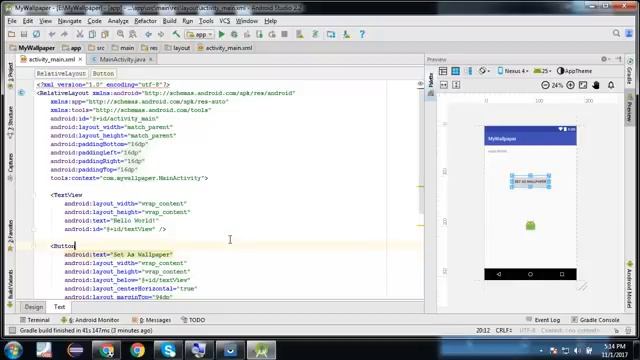Open the Android Monitor tool window

tap(90, 320)
